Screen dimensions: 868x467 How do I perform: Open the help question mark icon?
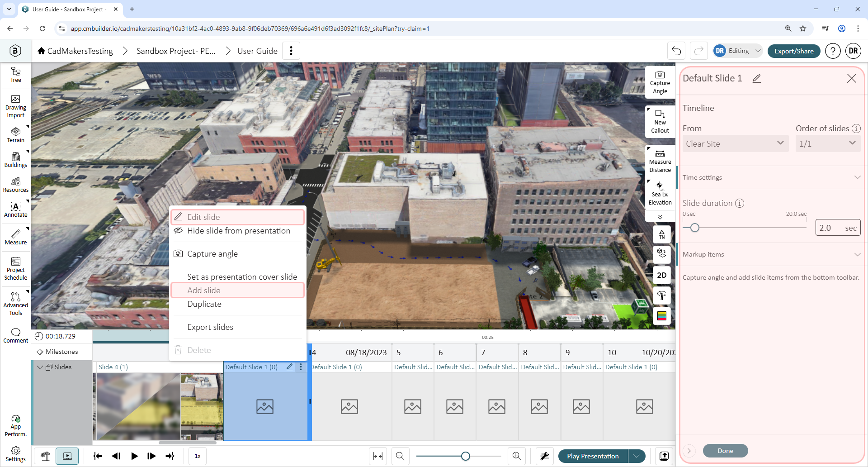click(x=833, y=51)
